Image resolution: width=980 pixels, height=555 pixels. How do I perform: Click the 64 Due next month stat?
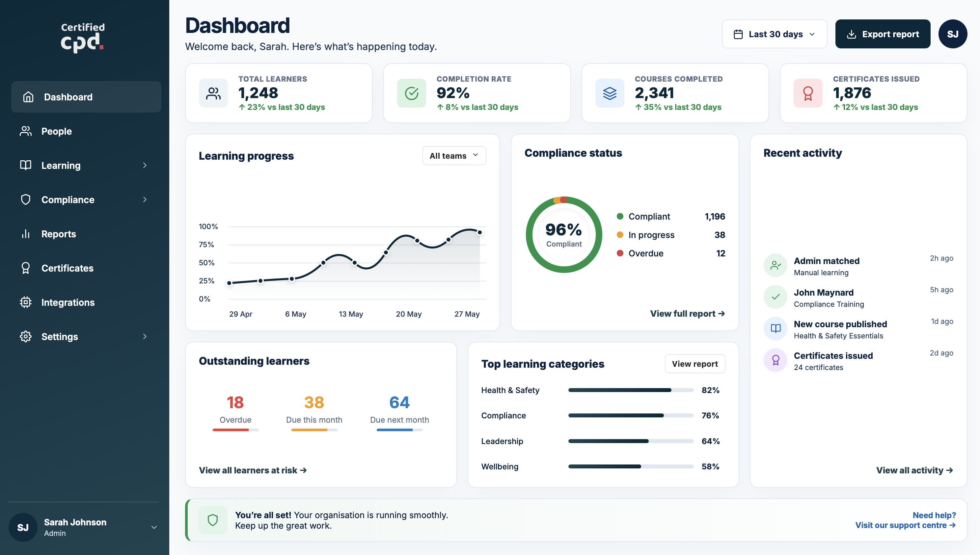399,412
